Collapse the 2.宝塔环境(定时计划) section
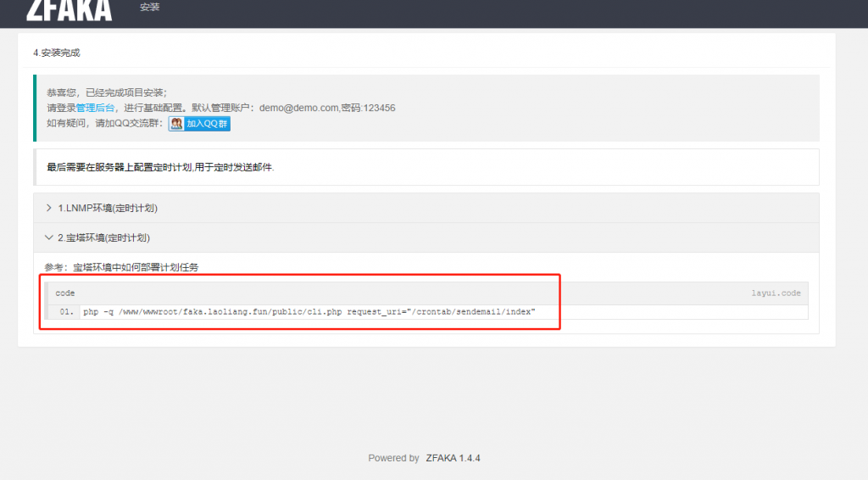The width and height of the screenshot is (868, 480). point(108,238)
